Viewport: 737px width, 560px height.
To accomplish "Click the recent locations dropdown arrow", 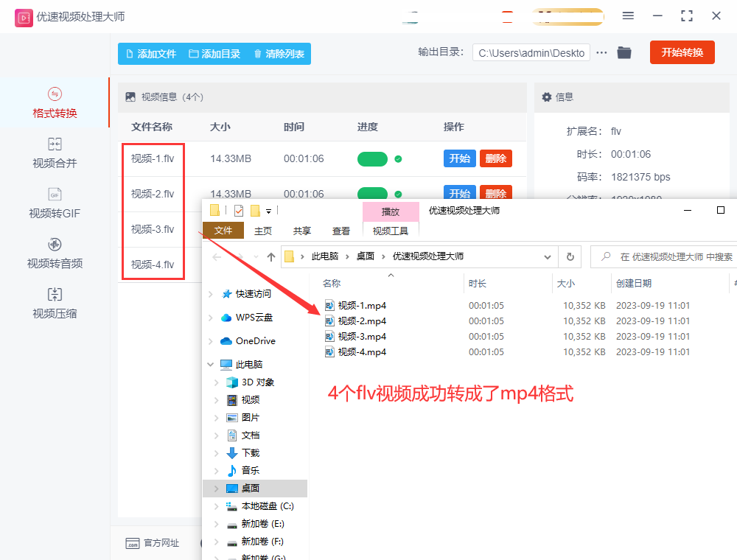I will tap(256, 256).
